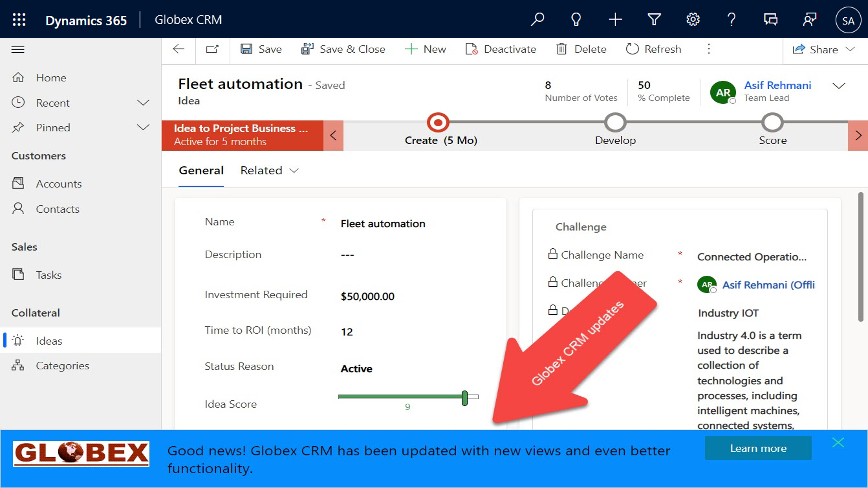This screenshot has height=488, width=868.
Task: Click the person presence icon in header
Action: (x=809, y=20)
